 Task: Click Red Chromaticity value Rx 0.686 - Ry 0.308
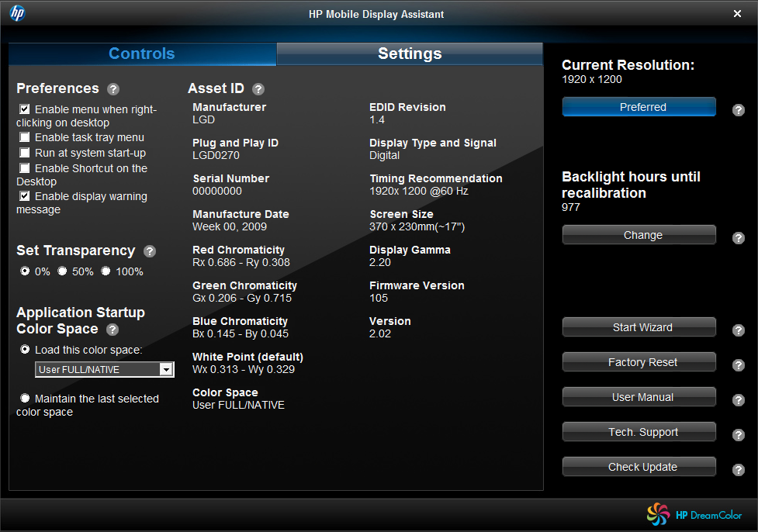[x=241, y=263]
